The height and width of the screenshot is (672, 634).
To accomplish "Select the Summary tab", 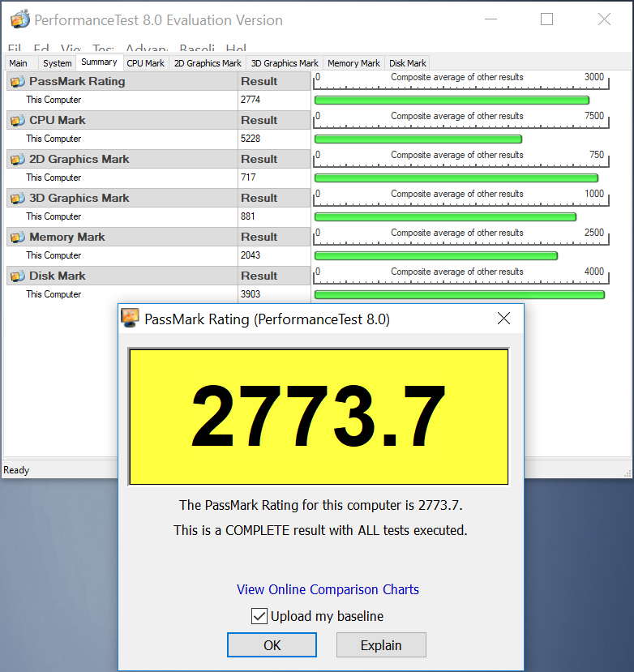I will tap(99, 62).
